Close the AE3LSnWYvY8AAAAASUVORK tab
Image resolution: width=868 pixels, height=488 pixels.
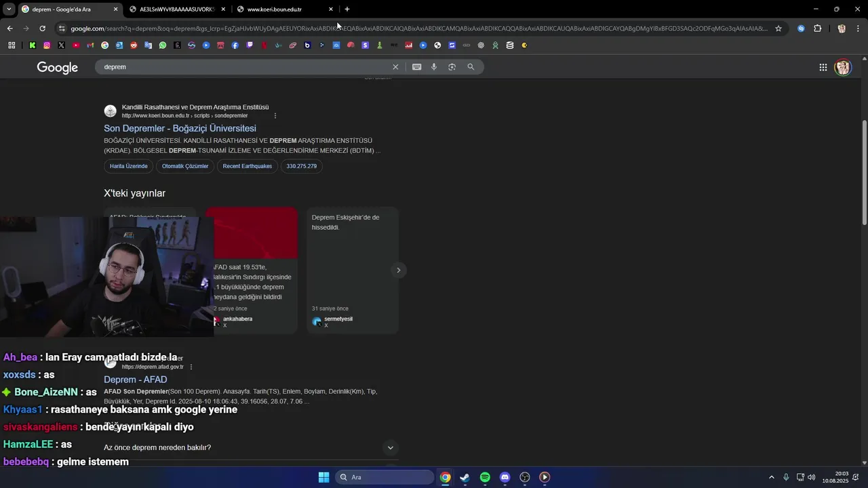point(223,9)
